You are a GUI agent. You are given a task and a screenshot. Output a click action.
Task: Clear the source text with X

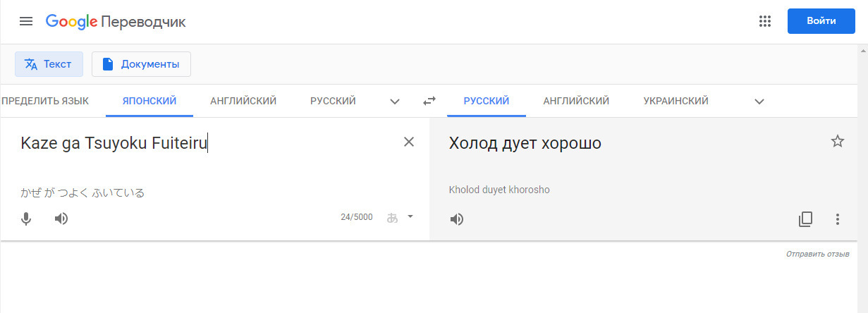click(409, 142)
